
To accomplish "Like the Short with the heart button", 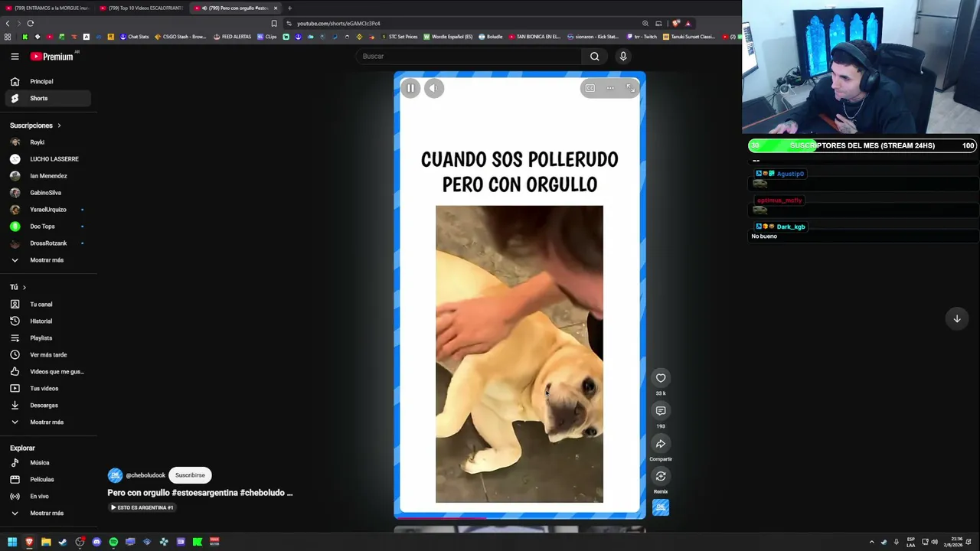I will coord(661,378).
